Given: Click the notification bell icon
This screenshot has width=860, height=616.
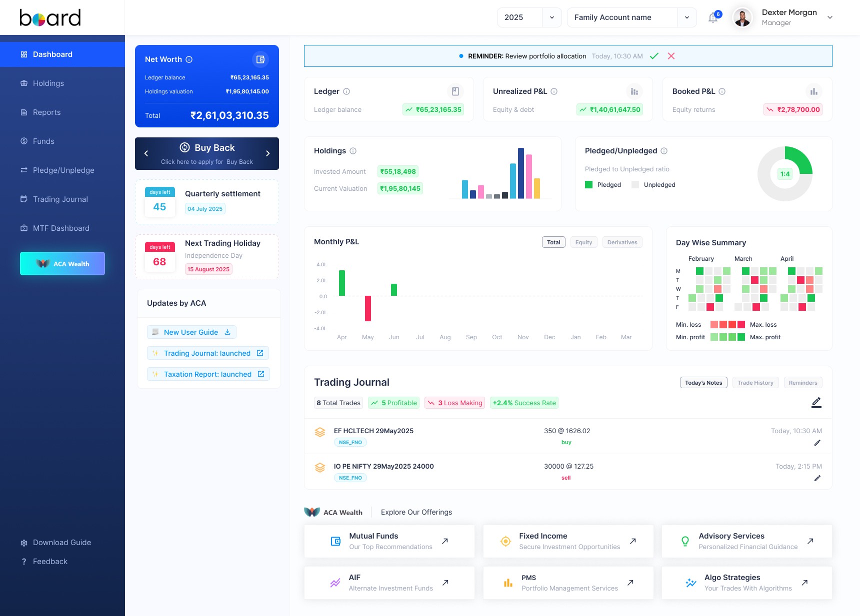Looking at the screenshot, I should click(713, 18).
